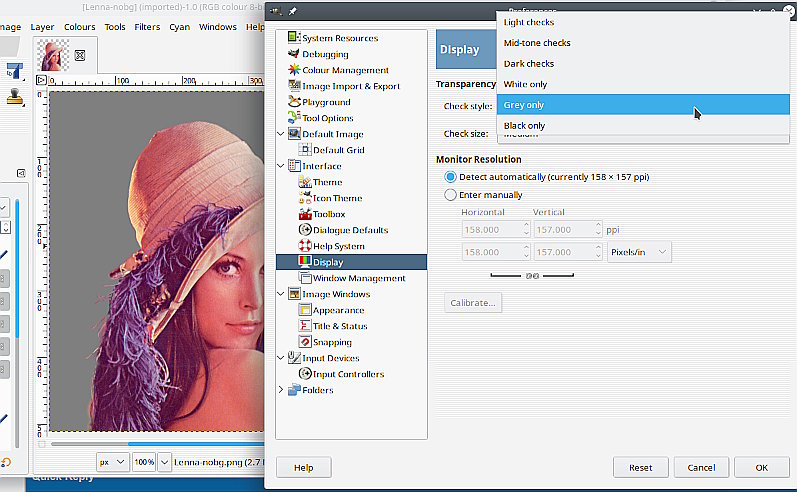Select Interface preferences icon

(x=293, y=166)
